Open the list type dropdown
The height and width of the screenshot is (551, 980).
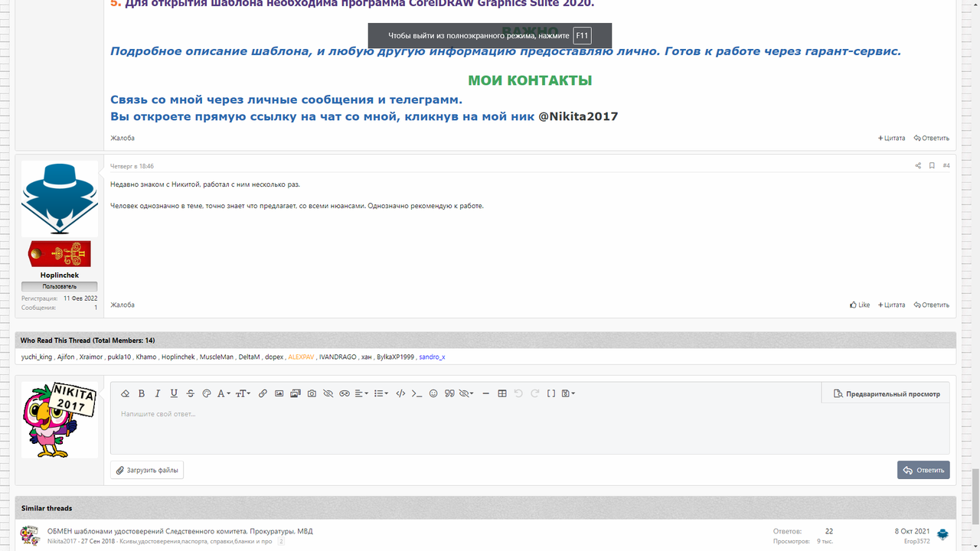(x=381, y=393)
